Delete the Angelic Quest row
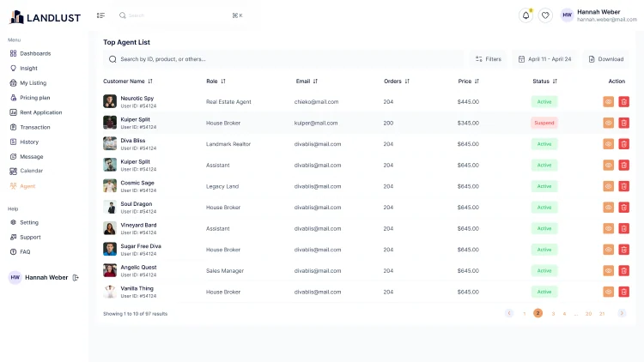The image size is (644, 362). (x=623, y=271)
